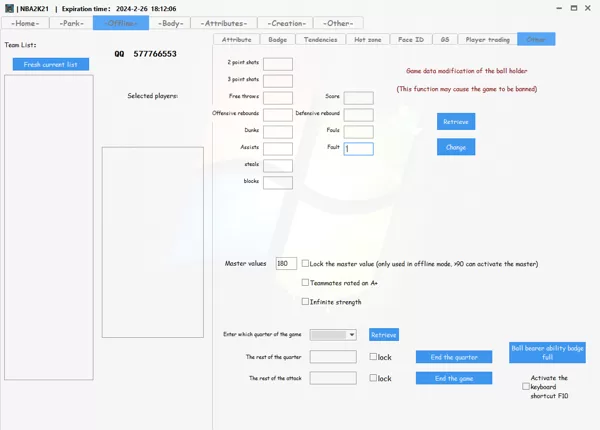The width and height of the screenshot is (600, 430).
Task: Click the 3 point shots input box
Action: click(278, 81)
